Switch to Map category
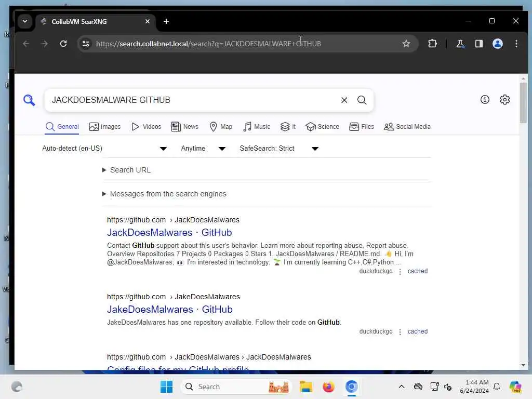This screenshot has height=399, width=532. coord(221,127)
